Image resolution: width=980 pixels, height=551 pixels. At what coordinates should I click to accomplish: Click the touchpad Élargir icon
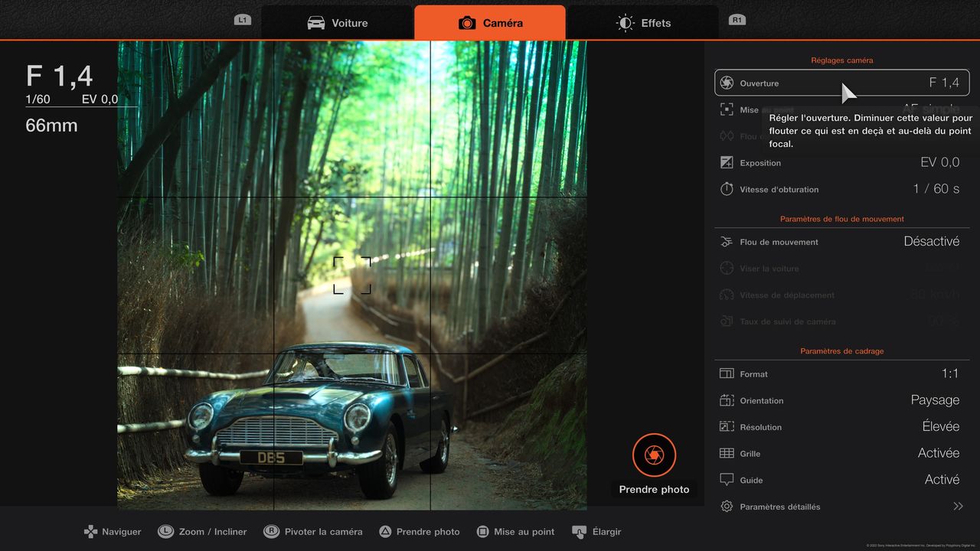[x=579, y=531]
